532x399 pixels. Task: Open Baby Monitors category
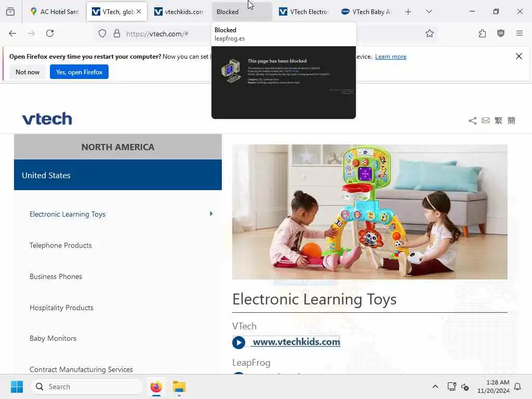pos(53,338)
